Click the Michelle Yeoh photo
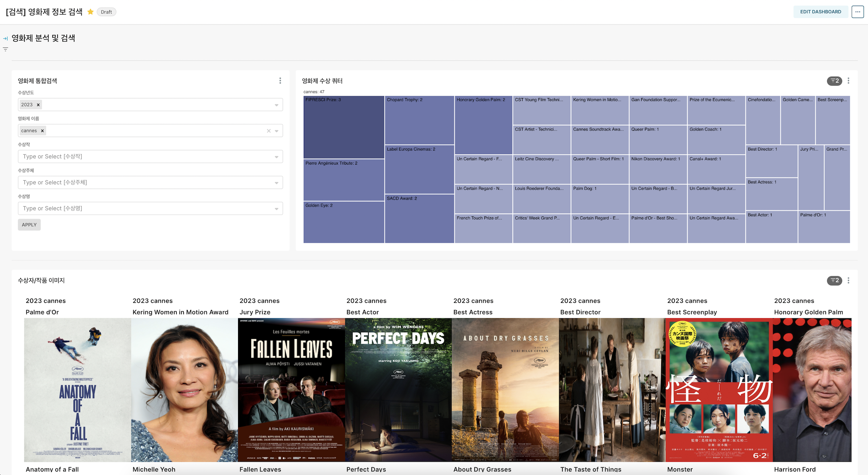This screenshot has height=475, width=868. (184, 390)
